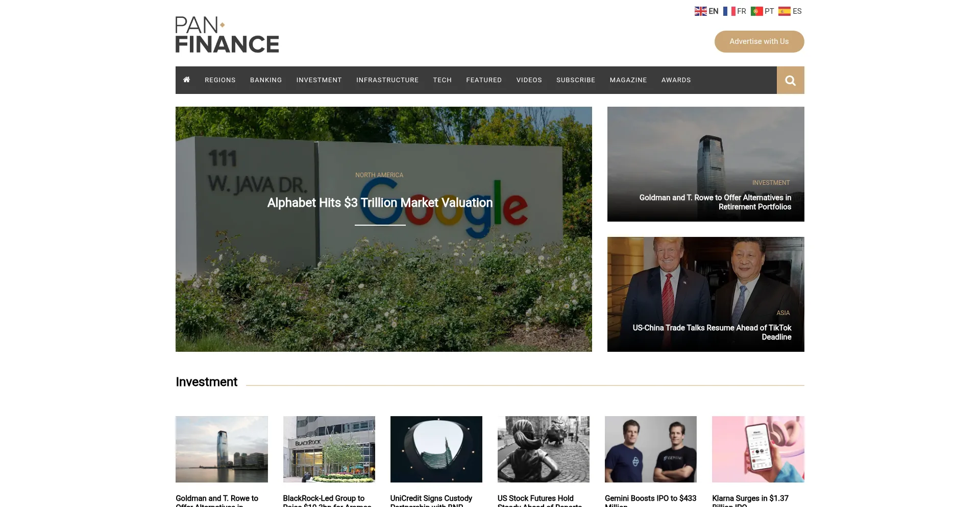This screenshot has width=980, height=507.
Task: Click the Advertise with Us button
Action: click(759, 41)
